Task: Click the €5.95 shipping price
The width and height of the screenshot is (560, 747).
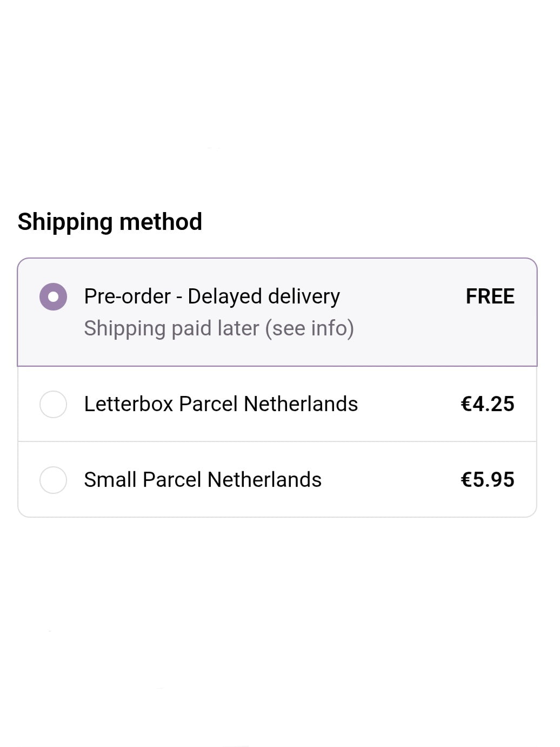Action: 487,480
